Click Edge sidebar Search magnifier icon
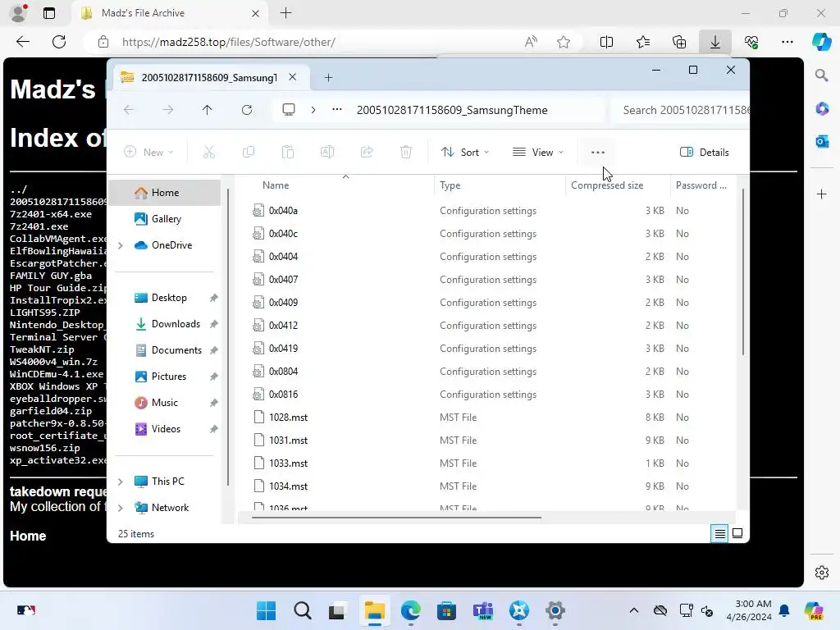Viewport: 840px width, 630px height. coord(822,75)
